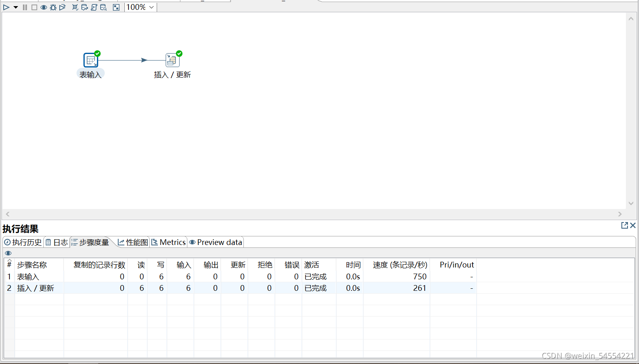This screenshot has width=639, height=364.
Task: Sort by the 速度 (条记录/秒) column header
Action: tap(397, 265)
